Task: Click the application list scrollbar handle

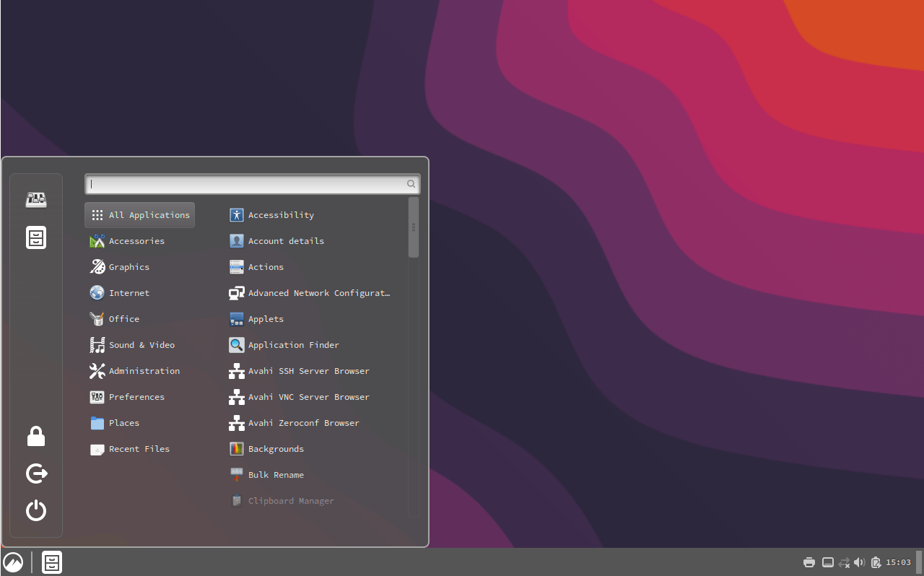Action: pos(414,227)
